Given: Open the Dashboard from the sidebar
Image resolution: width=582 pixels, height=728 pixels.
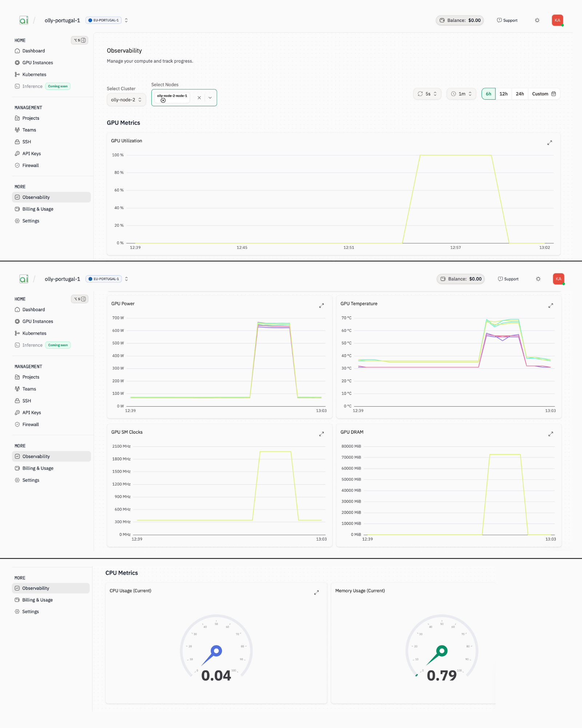Looking at the screenshot, I should tap(34, 51).
